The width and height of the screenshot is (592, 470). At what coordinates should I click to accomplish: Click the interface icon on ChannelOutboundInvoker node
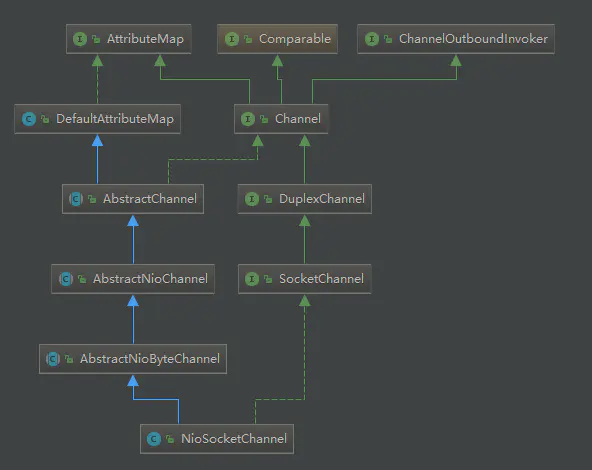click(x=372, y=39)
